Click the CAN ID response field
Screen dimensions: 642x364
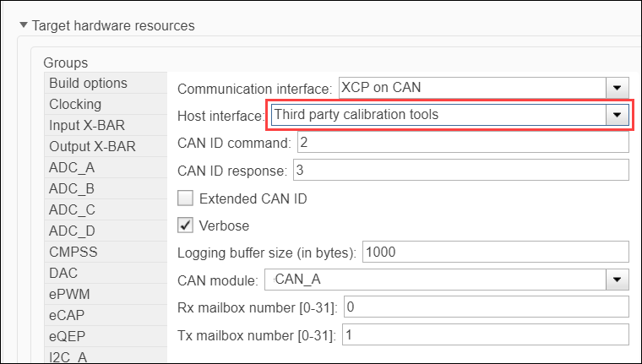461,171
